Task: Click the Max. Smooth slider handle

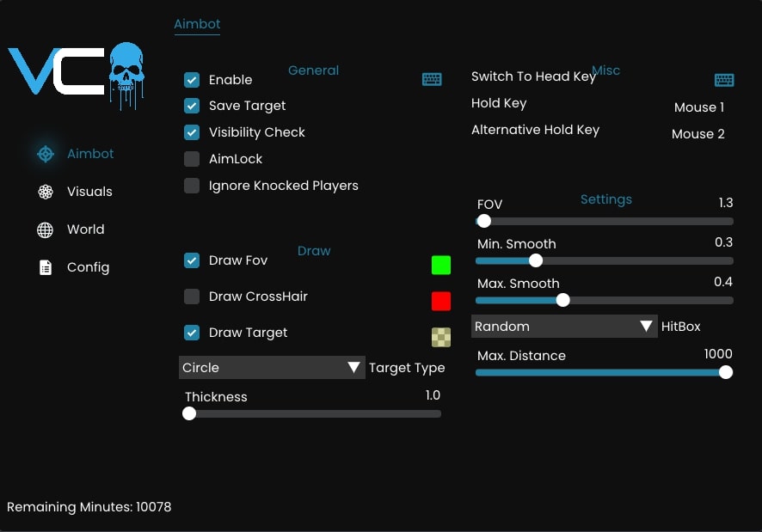Action: point(562,300)
